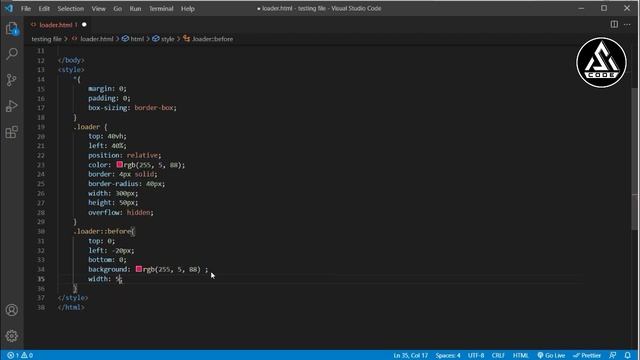The height and width of the screenshot is (360, 640).
Task: Click the CRLF end-of-line selector
Action: click(x=498, y=355)
